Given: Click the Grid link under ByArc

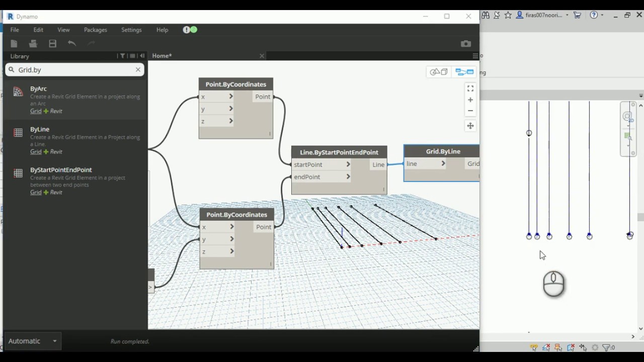Looking at the screenshot, I should (x=36, y=111).
